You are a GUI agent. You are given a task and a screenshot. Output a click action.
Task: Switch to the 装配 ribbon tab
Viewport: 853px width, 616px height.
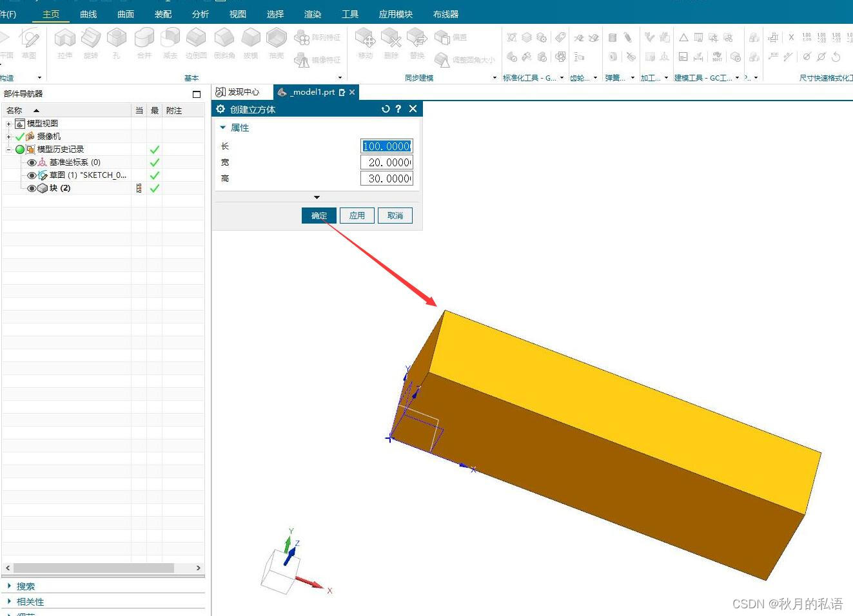(163, 14)
